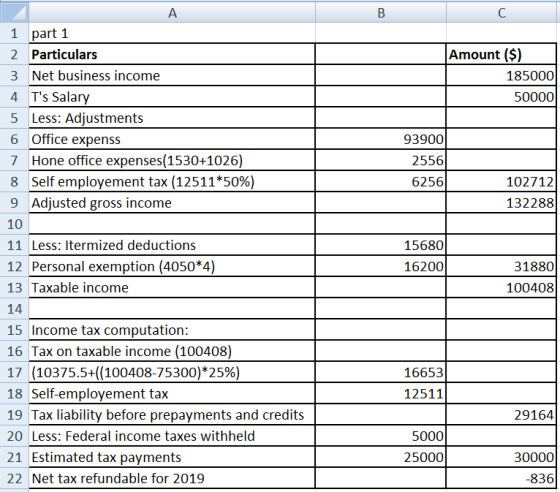This screenshot has height=492, width=560.
Task: Click the 29164 amount cell
Action: pyautogui.click(x=501, y=415)
